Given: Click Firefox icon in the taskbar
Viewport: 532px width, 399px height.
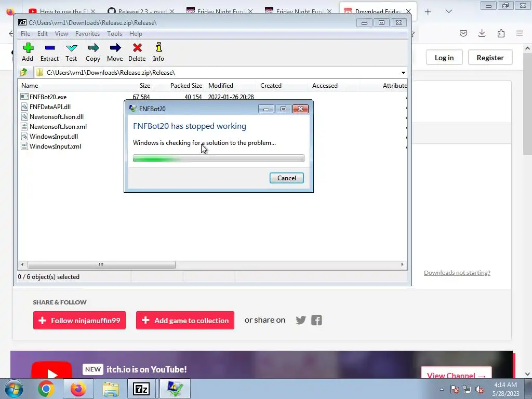Looking at the screenshot, I should click(x=78, y=389).
